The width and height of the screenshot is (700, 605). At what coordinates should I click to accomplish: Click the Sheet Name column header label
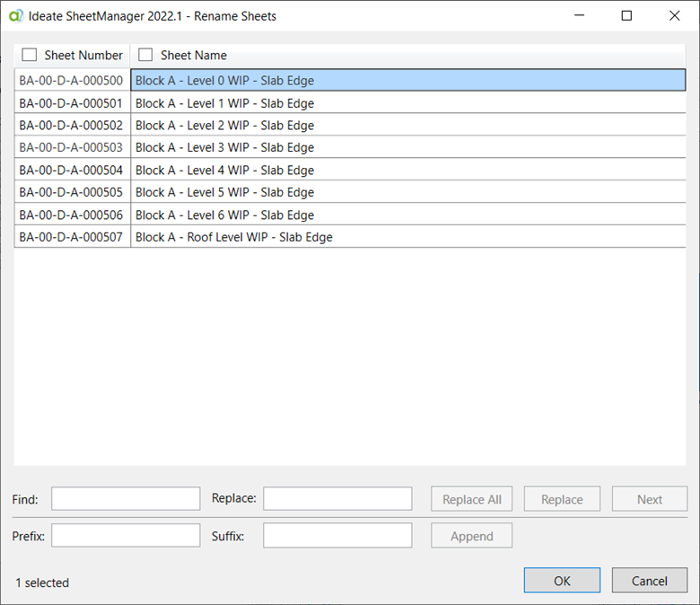[x=194, y=56]
